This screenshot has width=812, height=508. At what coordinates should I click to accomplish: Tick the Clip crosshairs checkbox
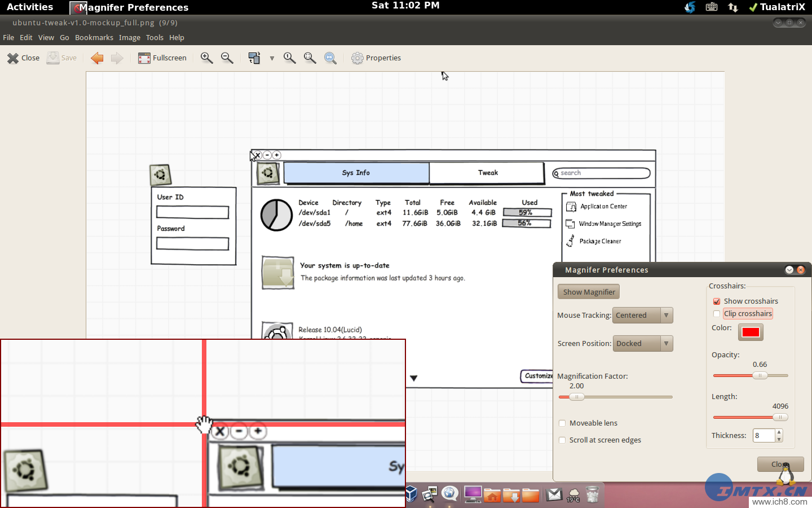coord(717,314)
